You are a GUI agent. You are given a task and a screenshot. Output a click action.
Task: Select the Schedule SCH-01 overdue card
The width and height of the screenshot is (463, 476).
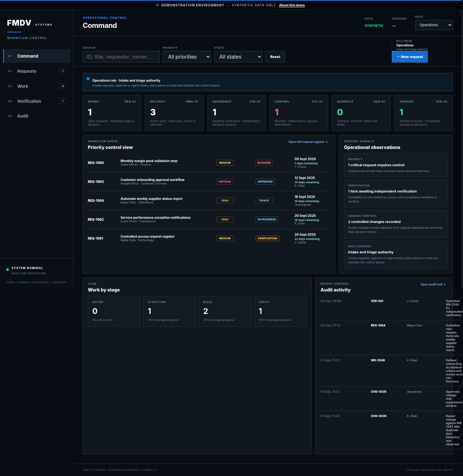pyautogui.click(x=361, y=113)
